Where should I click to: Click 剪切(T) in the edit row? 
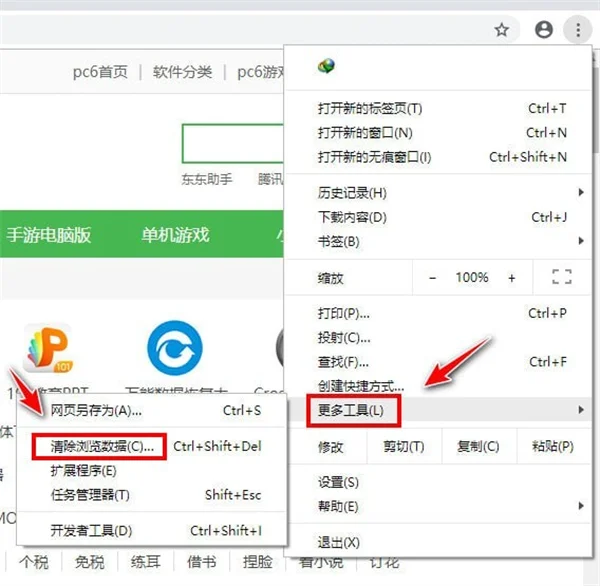click(404, 446)
